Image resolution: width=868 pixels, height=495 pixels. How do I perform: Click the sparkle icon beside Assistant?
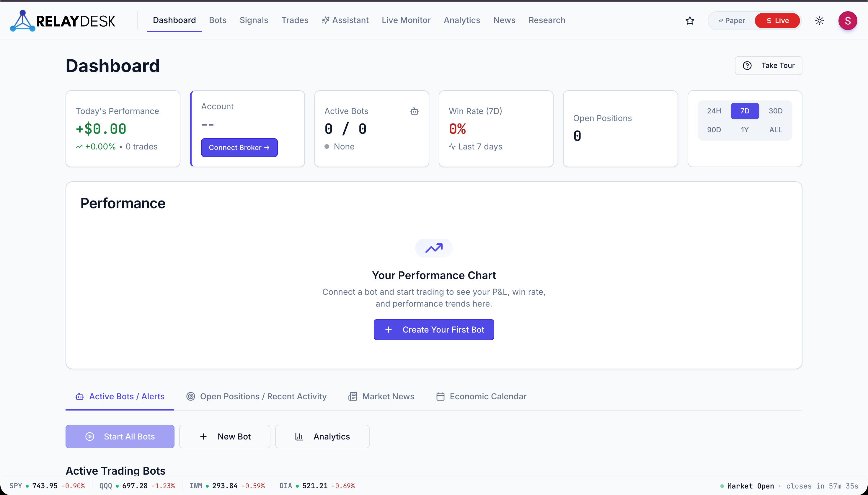pos(326,20)
